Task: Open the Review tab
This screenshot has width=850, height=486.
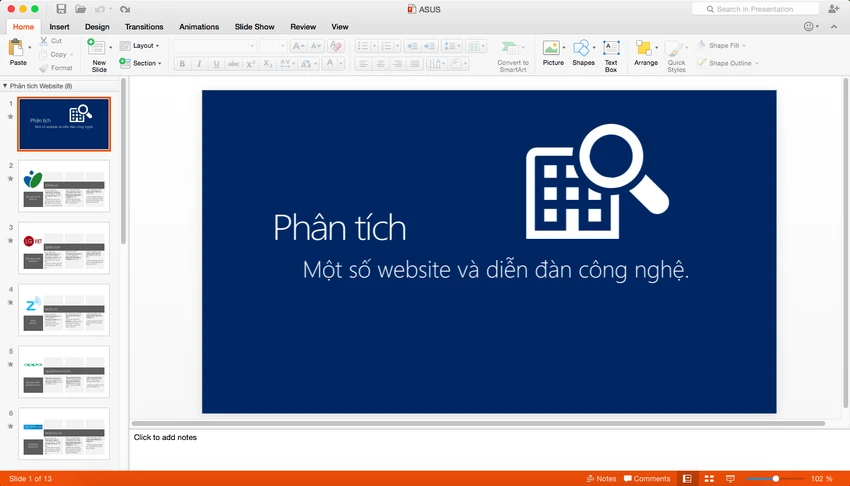Action: [x=303, y=27]
